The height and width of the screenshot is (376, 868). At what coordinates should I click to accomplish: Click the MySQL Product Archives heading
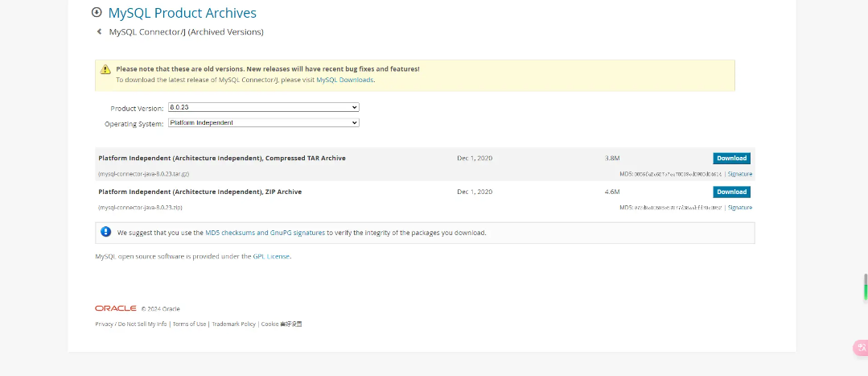click(x=182, y=13)
